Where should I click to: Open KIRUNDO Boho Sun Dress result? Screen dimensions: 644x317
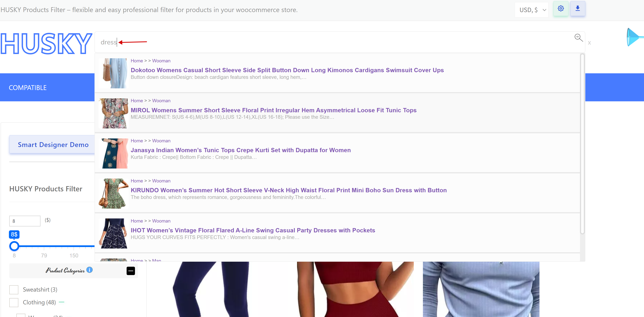tap(288, 190)
